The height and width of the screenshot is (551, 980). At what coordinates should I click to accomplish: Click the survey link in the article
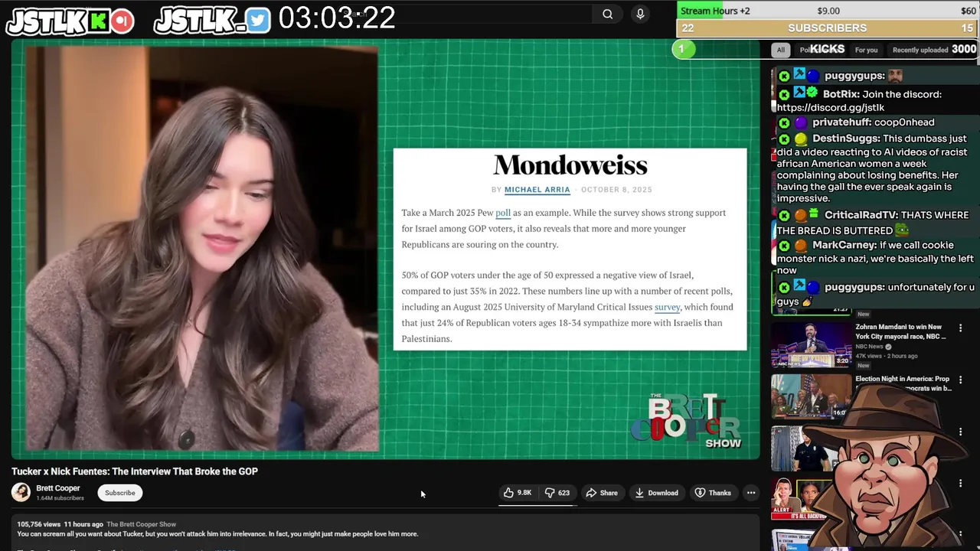tap(667, 307)
